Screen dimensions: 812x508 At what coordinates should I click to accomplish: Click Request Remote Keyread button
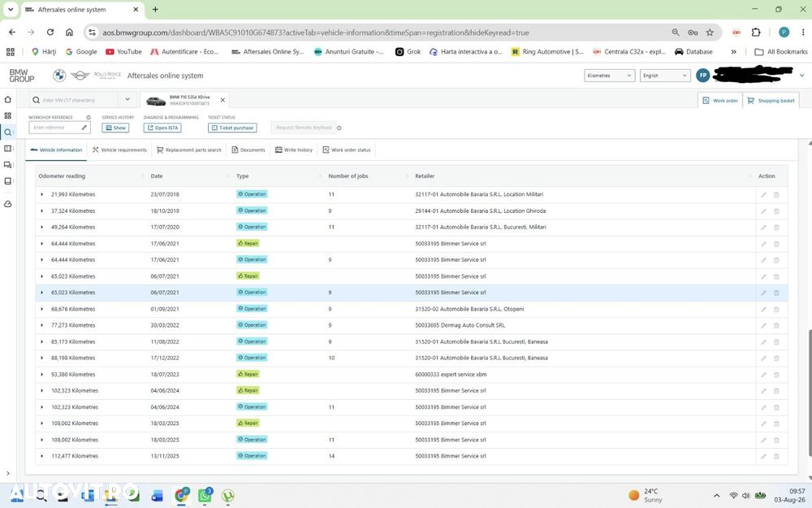304,128
